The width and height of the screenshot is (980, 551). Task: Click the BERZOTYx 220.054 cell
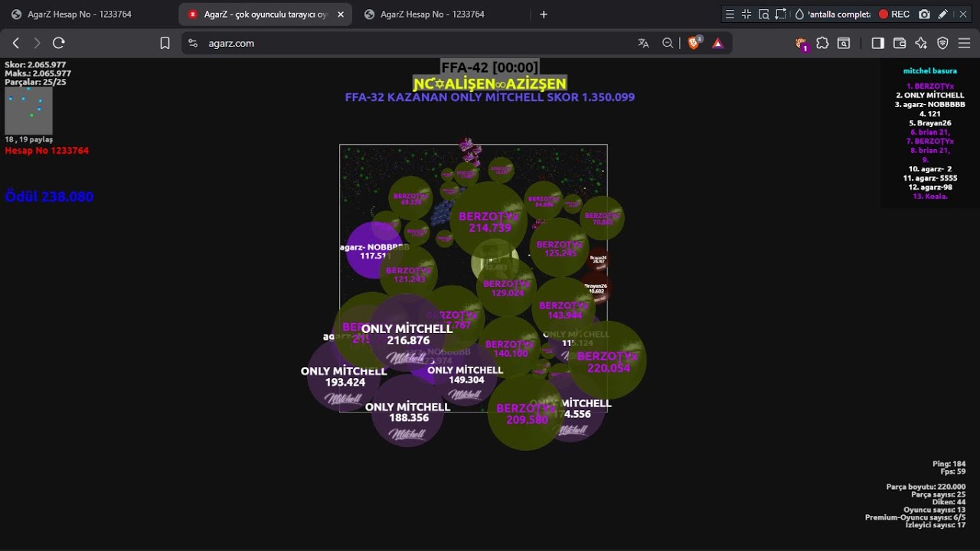[609, 361]
